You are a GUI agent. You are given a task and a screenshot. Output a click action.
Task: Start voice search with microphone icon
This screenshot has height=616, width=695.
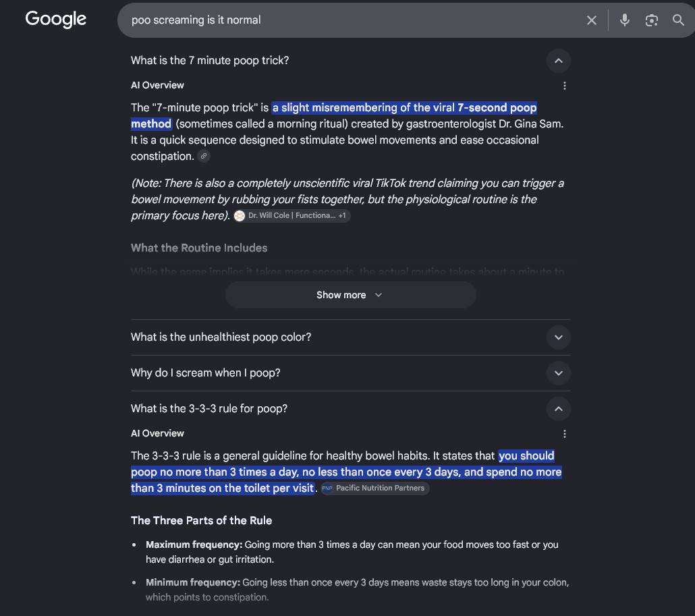pyautogui.click(x=625, y=20)
